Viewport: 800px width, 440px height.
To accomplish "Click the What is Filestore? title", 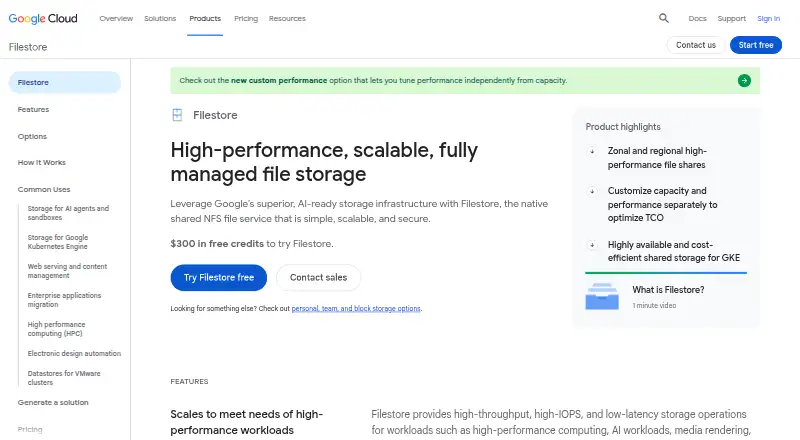I will pos(668,290).
